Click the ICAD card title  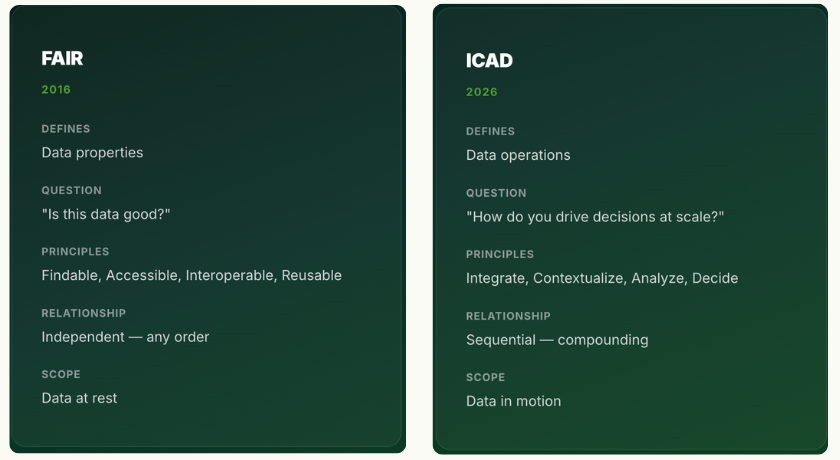point(489,61)
